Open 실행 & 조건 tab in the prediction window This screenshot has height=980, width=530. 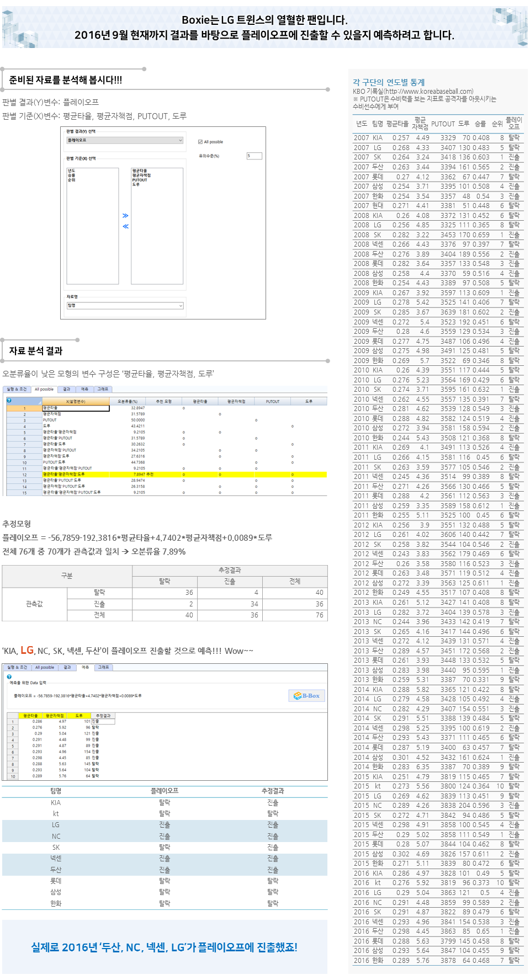coord(17,667)
